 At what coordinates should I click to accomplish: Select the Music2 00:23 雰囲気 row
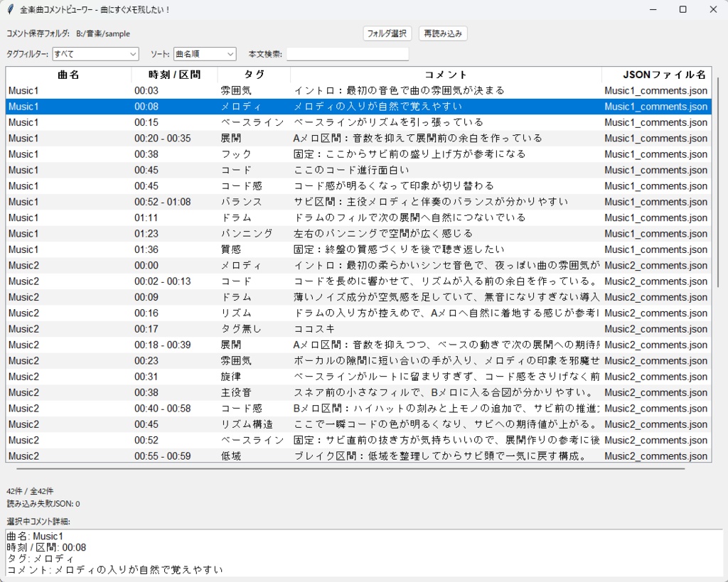click(358, 360)
